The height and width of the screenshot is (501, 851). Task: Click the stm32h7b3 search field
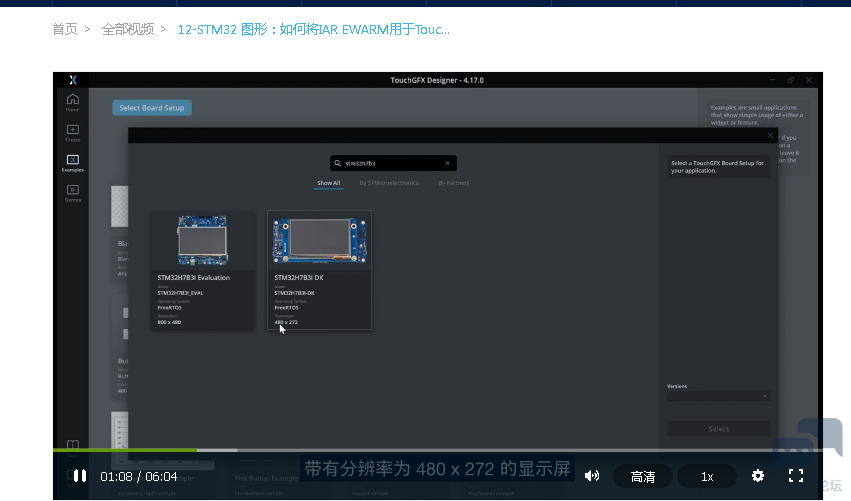coord(393,163)
